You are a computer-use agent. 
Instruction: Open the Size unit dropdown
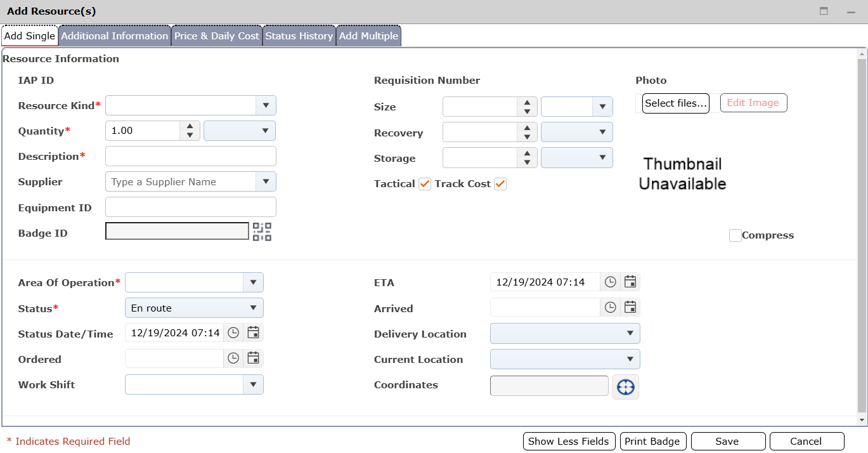pyautogui.click(x=602, y=107)
